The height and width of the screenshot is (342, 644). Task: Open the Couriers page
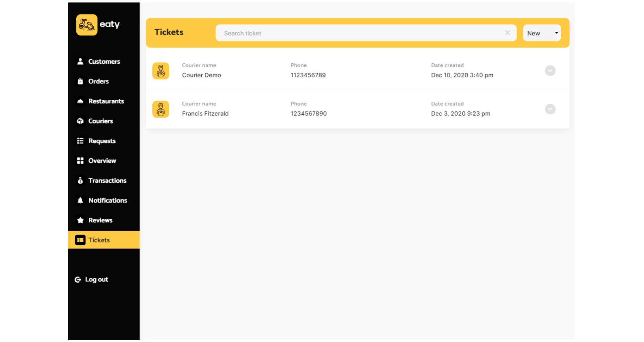(x=104, y=121)
